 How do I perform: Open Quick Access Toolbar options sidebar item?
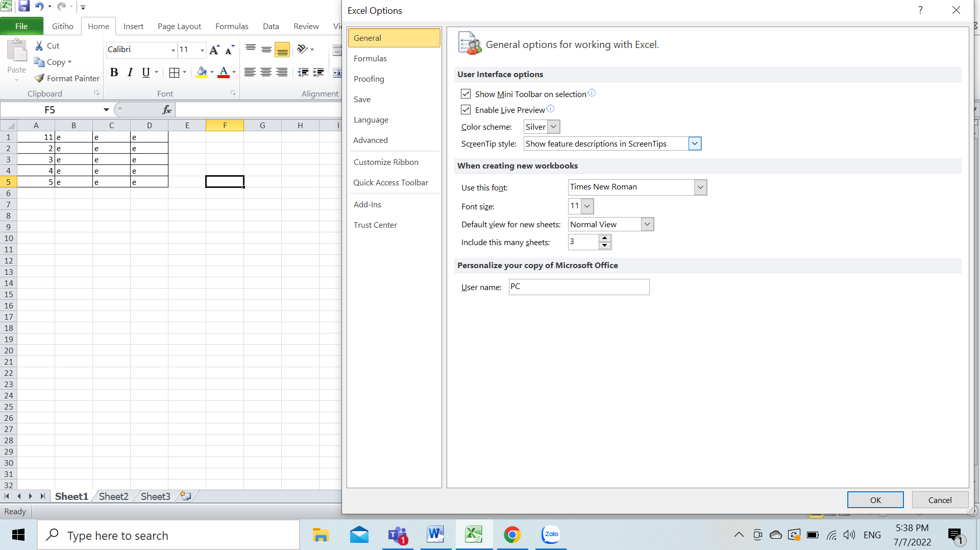tap(394, 183)
